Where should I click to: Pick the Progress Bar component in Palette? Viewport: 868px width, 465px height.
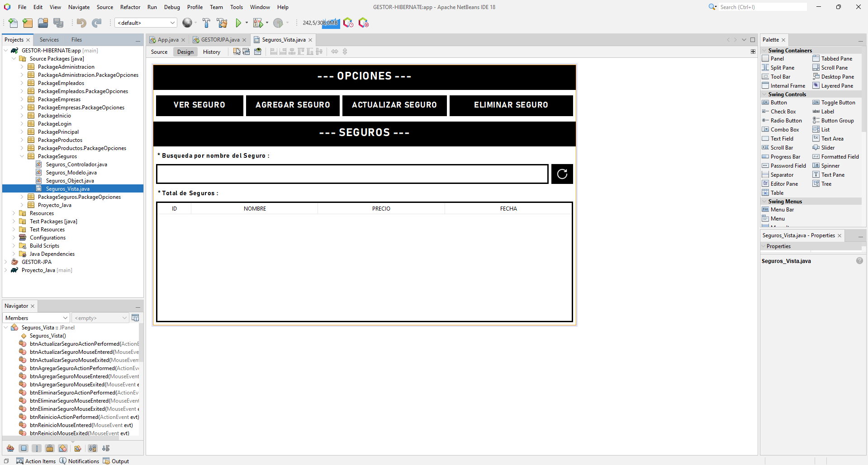coord(781,156)
